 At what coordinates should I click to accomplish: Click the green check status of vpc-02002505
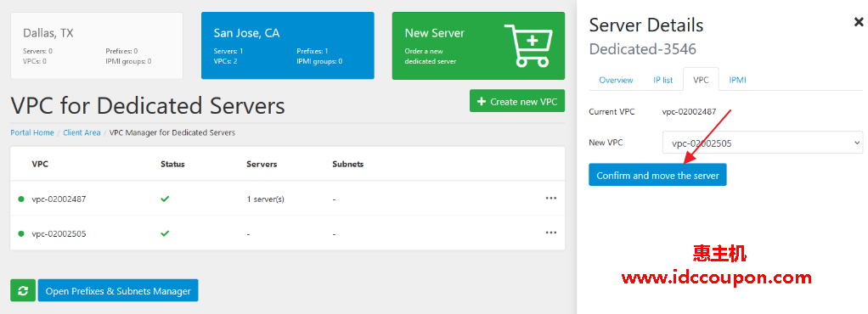click(165, 233)
